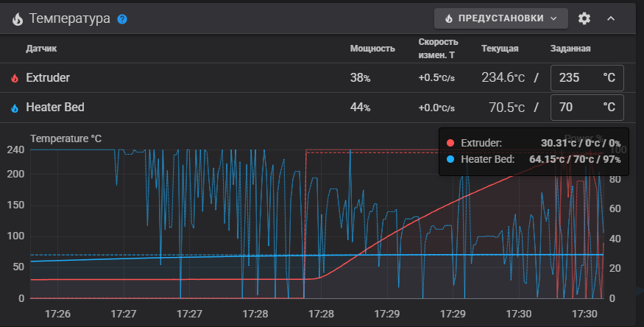Screen dimensions: 644x327
Task: Click the blue help question-mark icon
Action: [122, 19]
